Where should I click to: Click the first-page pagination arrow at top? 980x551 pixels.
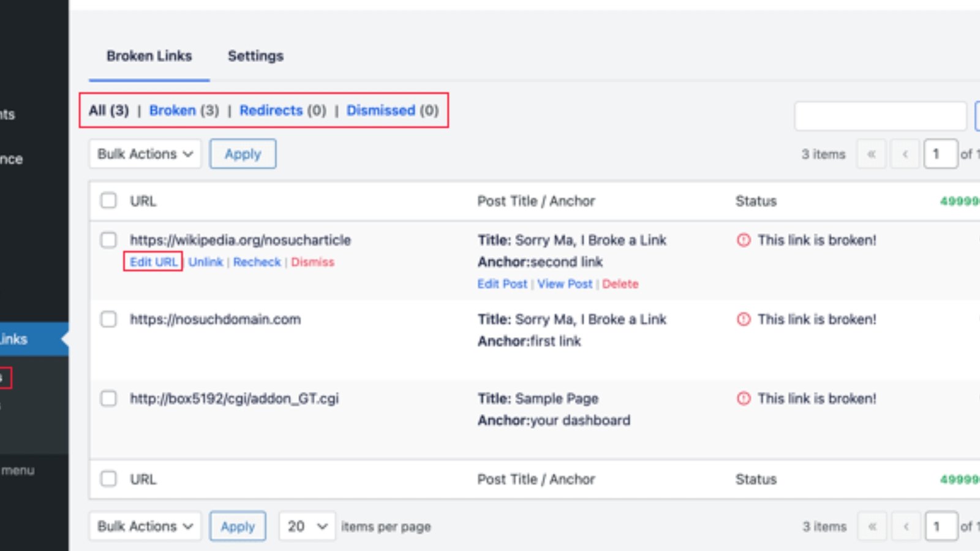click(x=871, y=154)
